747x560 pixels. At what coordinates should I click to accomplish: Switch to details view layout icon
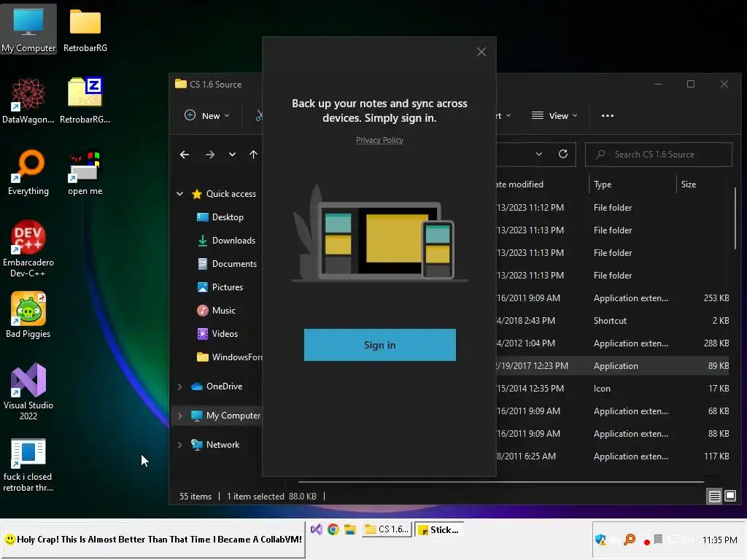coord(715,496)
